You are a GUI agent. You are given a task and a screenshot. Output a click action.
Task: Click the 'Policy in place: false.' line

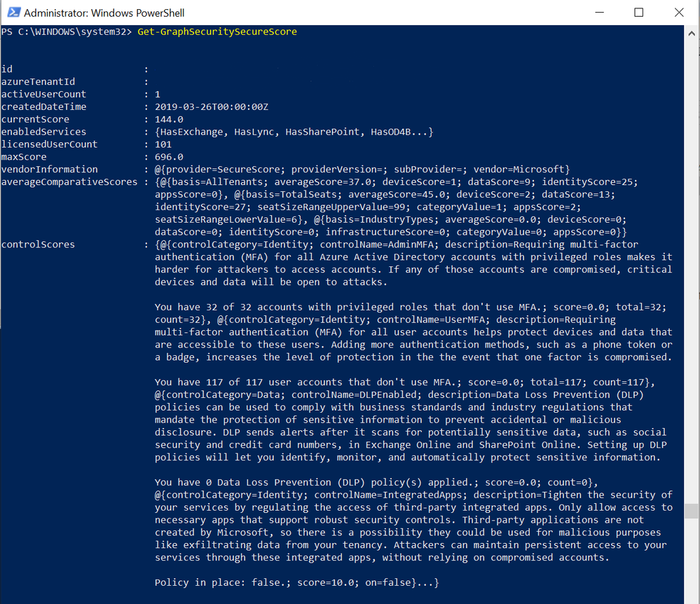click(297, 582)
